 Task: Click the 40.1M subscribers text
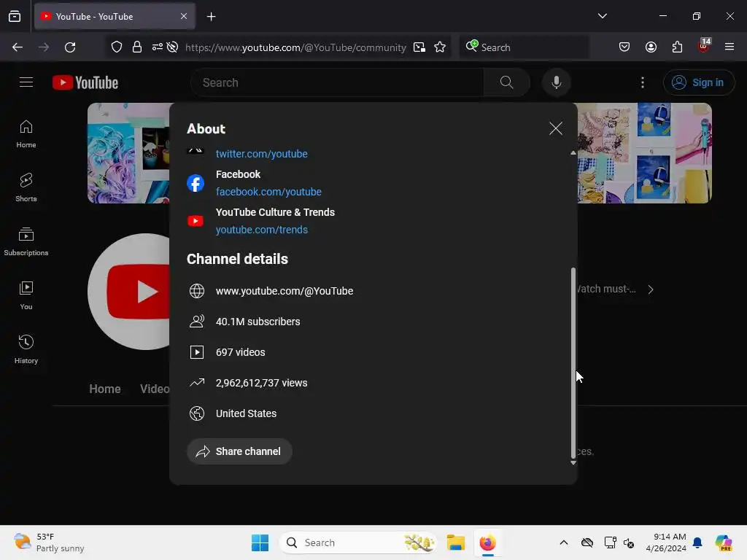(x=258, y=322)
